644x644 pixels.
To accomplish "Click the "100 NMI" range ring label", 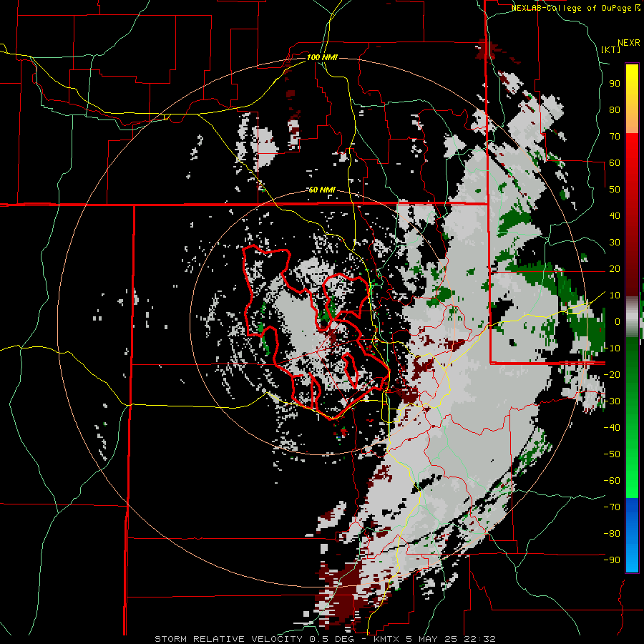I will (322, 57).
